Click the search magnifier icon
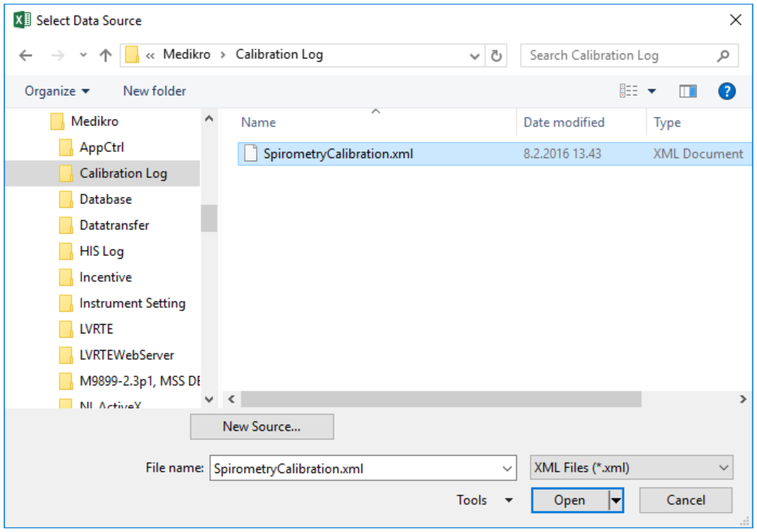The height and width of the screenshot is (532, 757). [723, 56]
